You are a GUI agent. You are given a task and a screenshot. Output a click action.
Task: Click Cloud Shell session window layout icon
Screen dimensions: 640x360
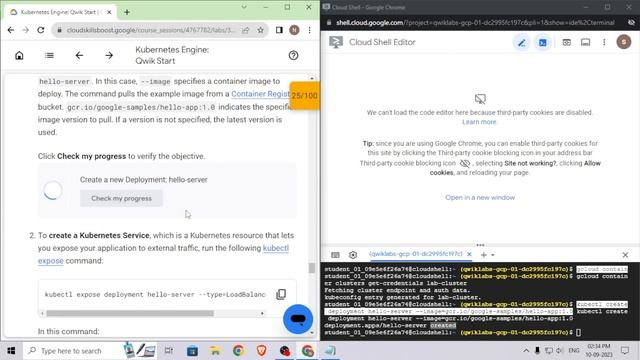pyautogui.click(x=585, y=42)
